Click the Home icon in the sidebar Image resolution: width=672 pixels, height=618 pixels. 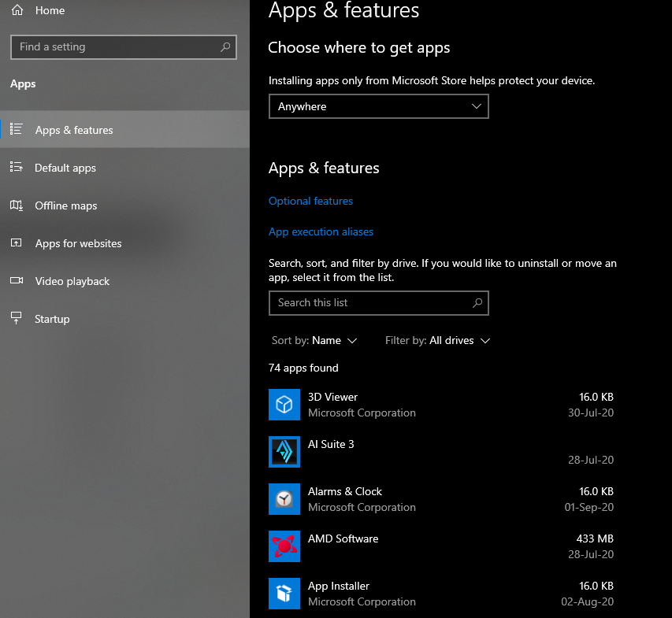point(17,11)
